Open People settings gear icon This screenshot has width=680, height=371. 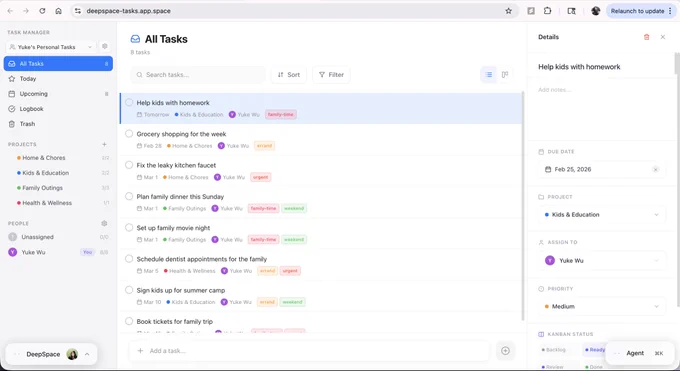click(x=105, y=223)
